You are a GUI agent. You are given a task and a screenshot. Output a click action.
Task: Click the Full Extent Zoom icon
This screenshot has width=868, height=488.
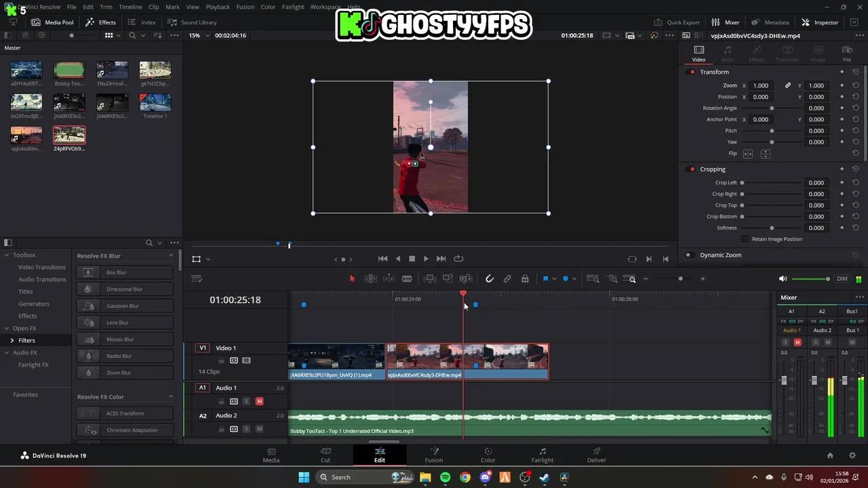coord(593,279)
